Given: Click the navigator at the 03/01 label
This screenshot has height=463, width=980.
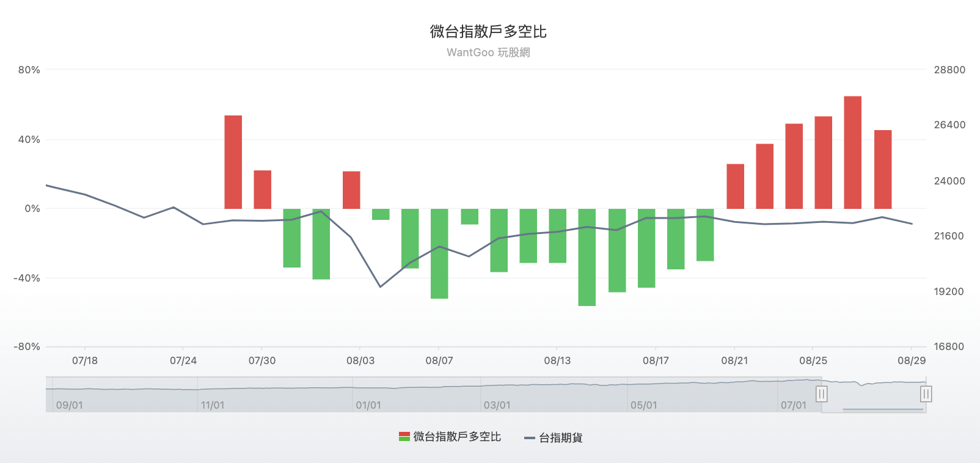Looking at the screenshot, I should point(497,405).
